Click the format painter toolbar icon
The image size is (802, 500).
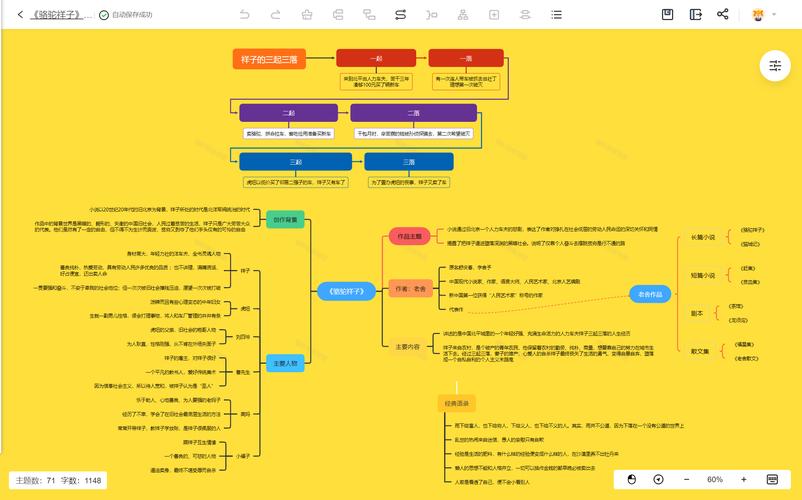[x=307, y=15]
